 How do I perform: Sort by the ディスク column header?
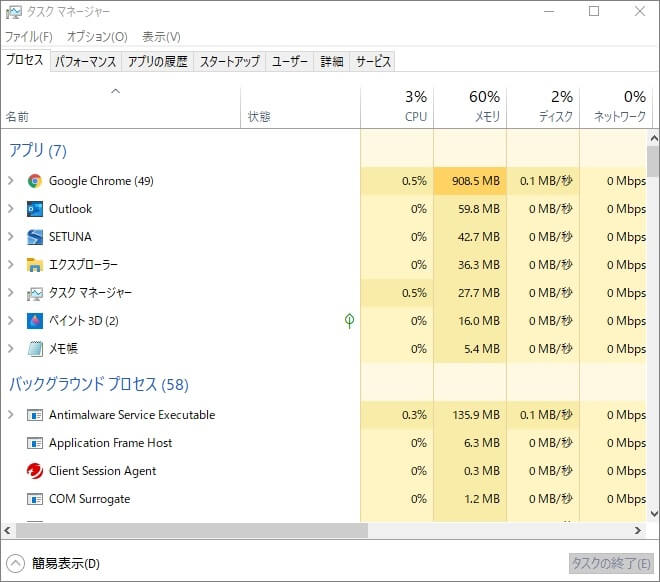[543, 108]
